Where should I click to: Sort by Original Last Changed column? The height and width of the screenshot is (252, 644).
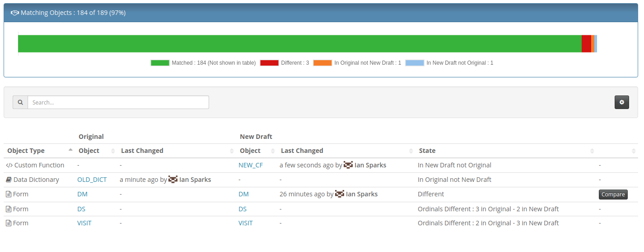[142, 151]
